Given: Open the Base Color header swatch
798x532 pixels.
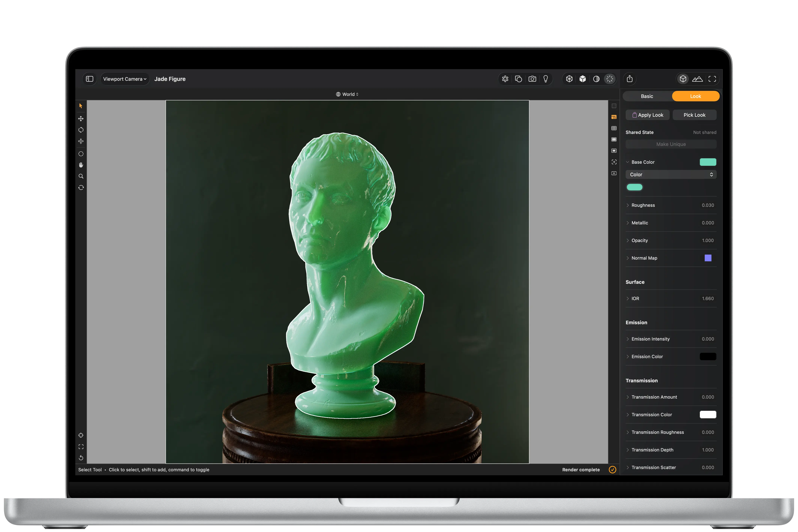Looking at the screenshot, I should [x=708, y=162].
